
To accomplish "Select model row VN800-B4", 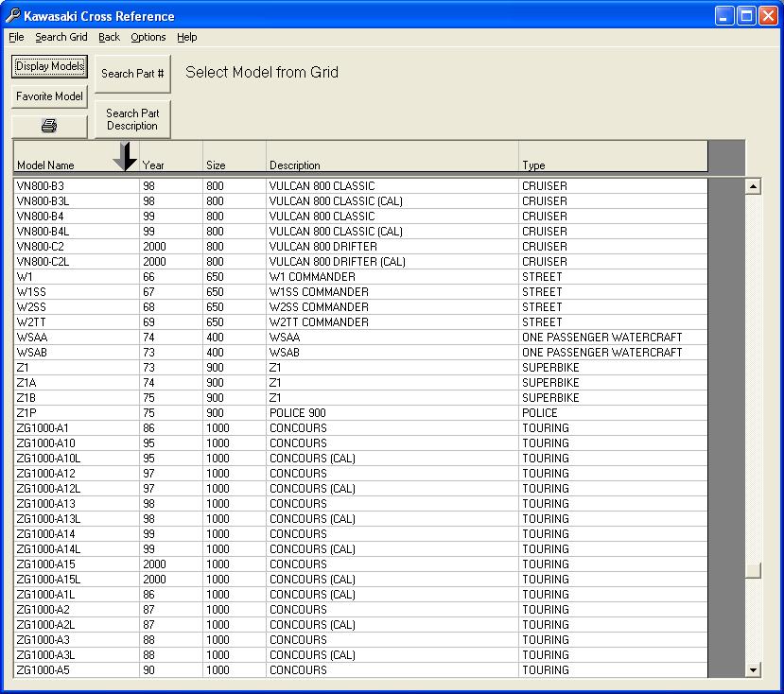I will click(x=360, y=216).
